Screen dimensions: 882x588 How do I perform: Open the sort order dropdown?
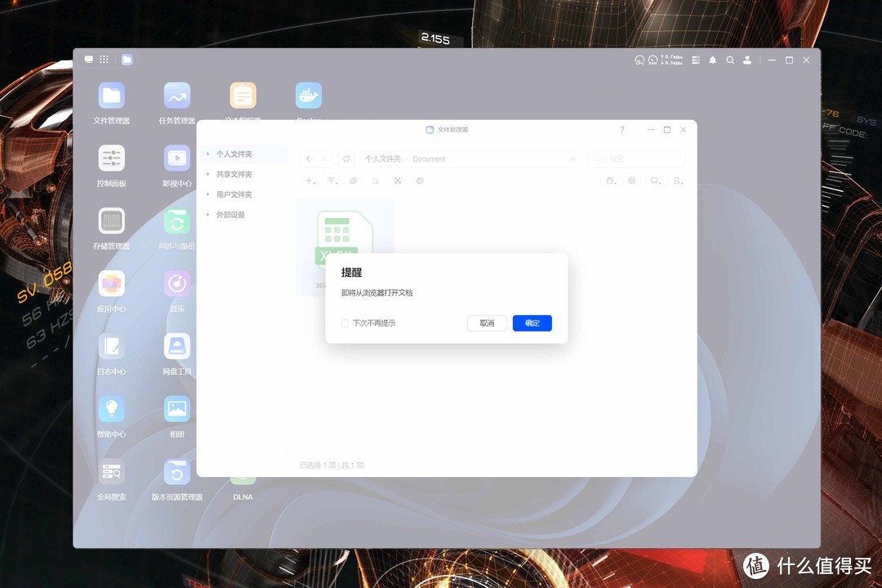pos(678,180)
